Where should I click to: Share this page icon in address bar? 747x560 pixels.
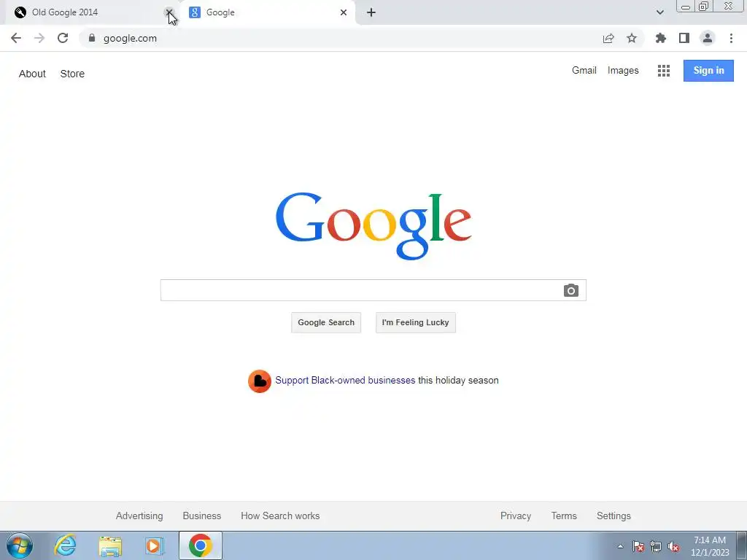(608, 38)
